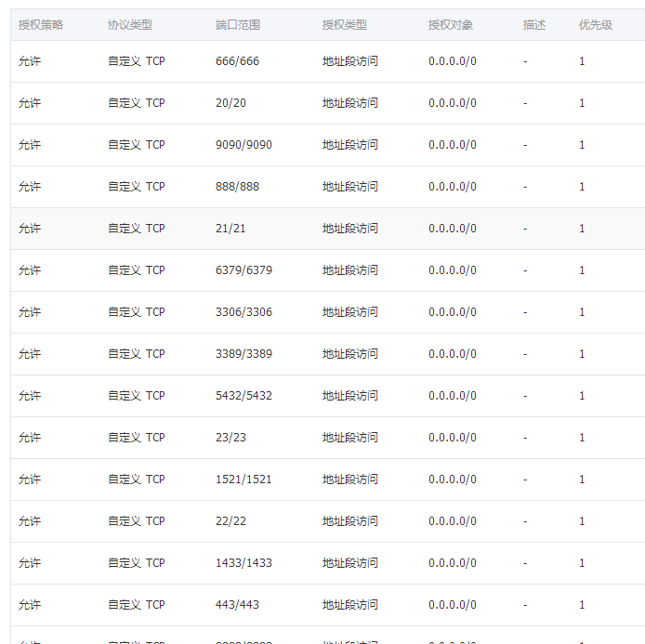Click the 描述 column header

point(533,25)
